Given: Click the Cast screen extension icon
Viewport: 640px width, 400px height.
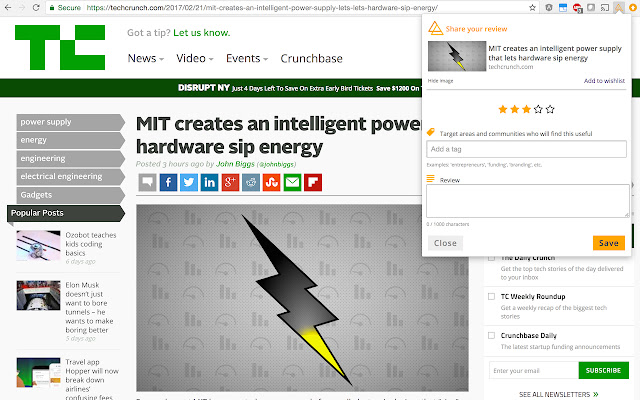Looking at the screenshot, I should coord(605,7).
